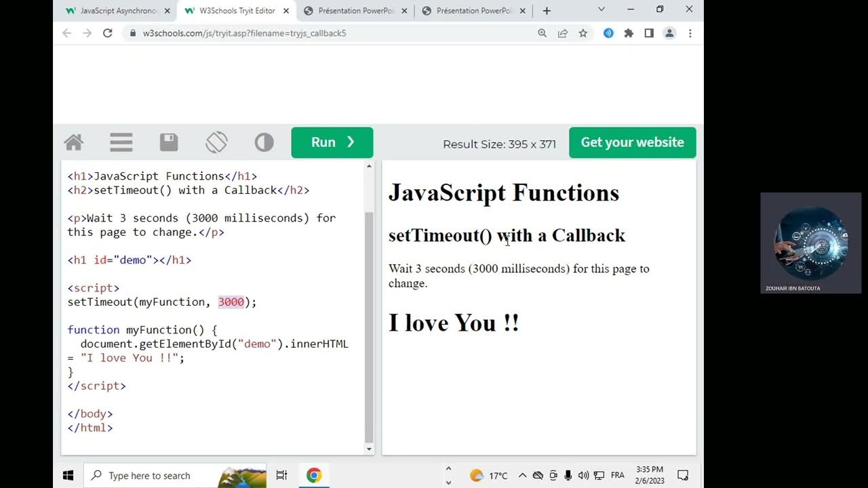Reload the page with refresh icon
Image resolution: width=868 pixels, height=488 pixels.
(107, 33)
